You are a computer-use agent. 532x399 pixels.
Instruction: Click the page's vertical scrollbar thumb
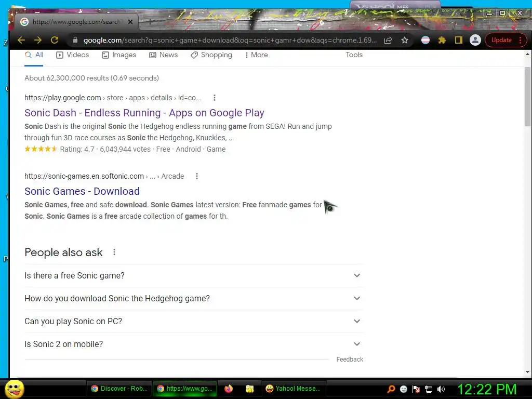click(x=527, y=96)
